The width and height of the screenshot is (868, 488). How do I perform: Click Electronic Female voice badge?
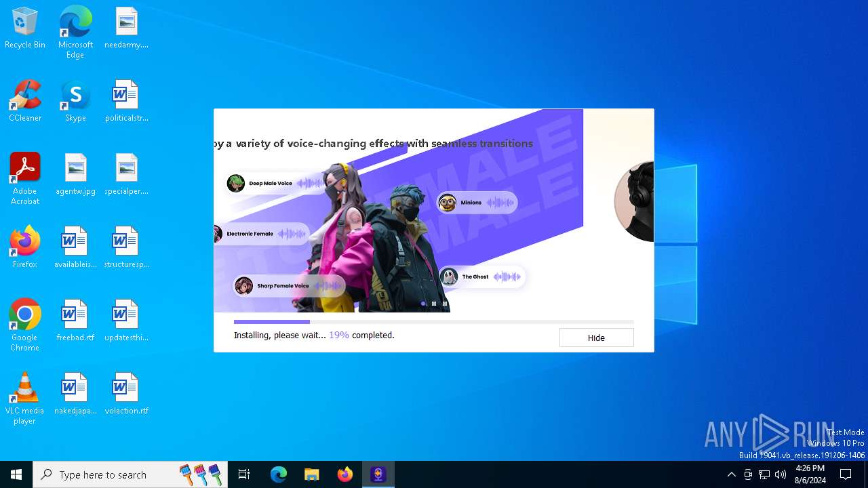[x=261, y=234]
